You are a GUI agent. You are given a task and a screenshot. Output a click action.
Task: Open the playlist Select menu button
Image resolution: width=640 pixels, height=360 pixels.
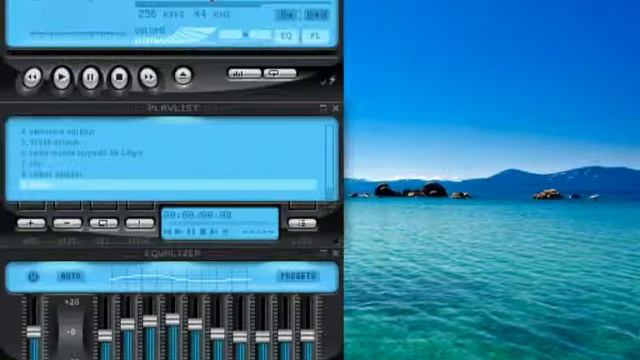[x=104, y=223]
